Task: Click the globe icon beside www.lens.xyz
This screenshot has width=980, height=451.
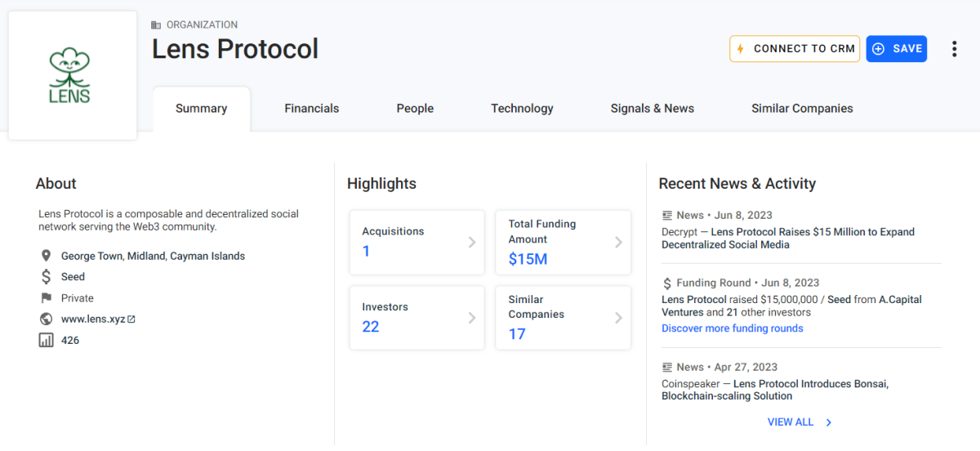Action: point(46,319)
